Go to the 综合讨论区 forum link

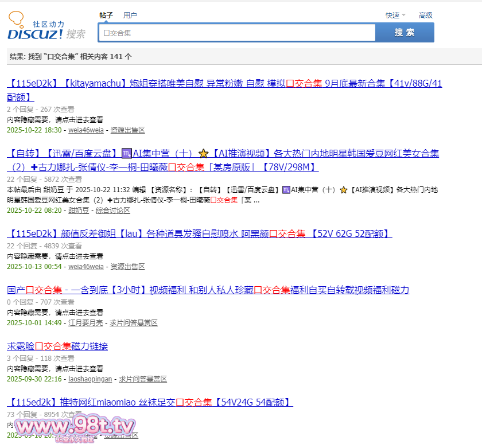pyautogui.click(x=113, y=211)
